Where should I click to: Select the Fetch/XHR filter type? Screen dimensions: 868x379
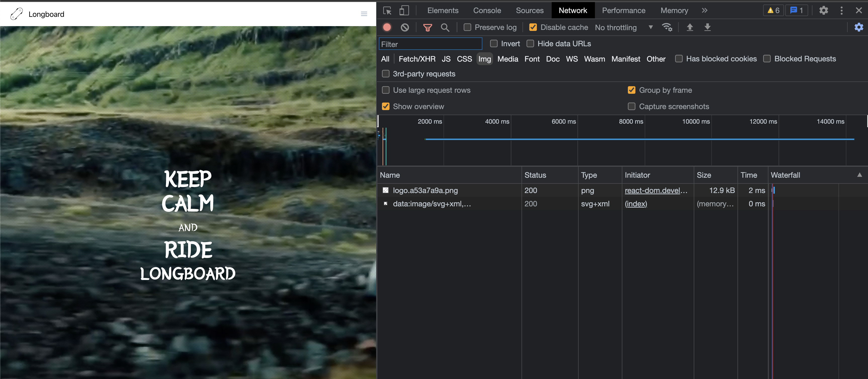click(x=417, y=59)
